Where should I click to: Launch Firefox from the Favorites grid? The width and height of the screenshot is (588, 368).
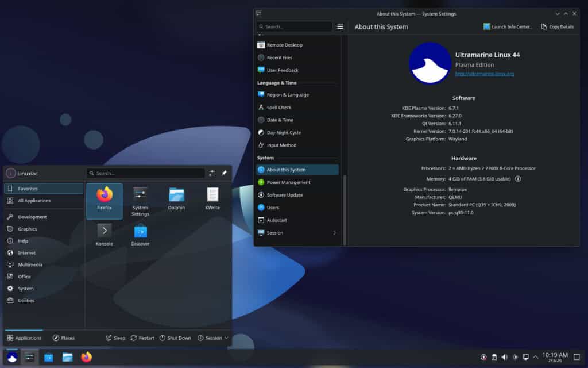[105, 201]
